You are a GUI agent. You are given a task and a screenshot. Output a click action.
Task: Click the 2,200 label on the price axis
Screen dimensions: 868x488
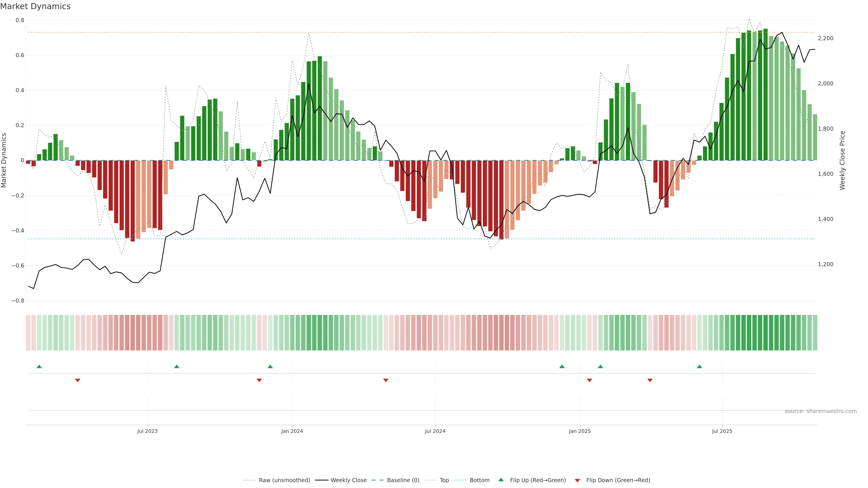pos(826,38)
